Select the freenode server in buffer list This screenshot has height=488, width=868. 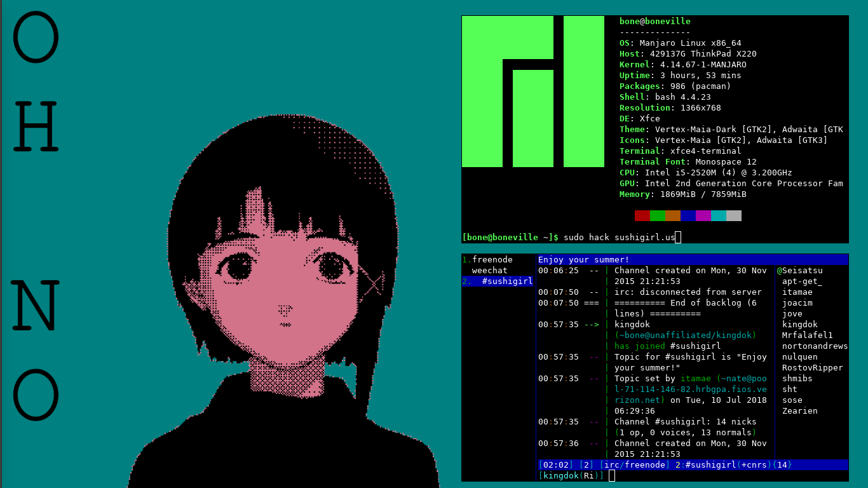(x=492, y=259)
